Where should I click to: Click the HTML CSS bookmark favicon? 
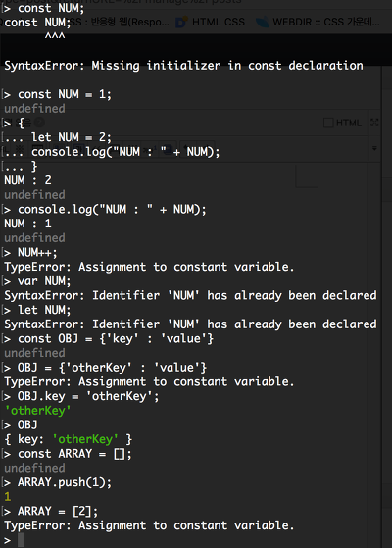[x=181, y=22]
